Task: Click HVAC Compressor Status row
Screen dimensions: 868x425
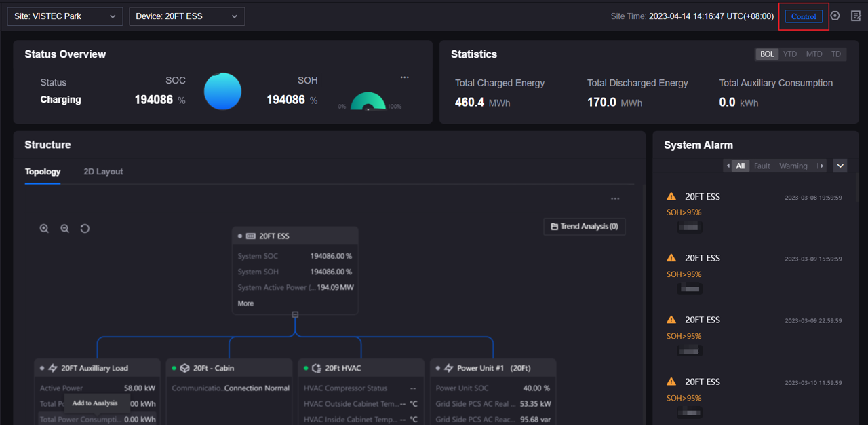Action: [361, 388]
